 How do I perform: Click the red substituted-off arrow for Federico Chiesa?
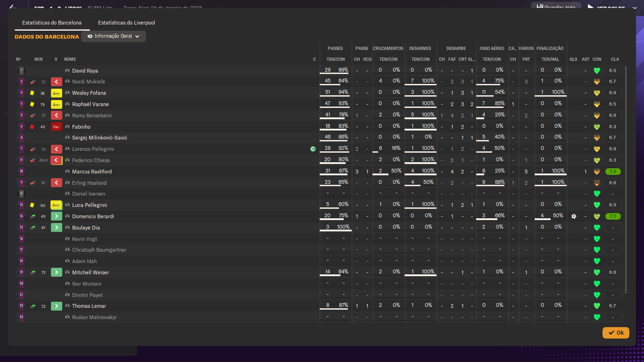click(57, 160)
